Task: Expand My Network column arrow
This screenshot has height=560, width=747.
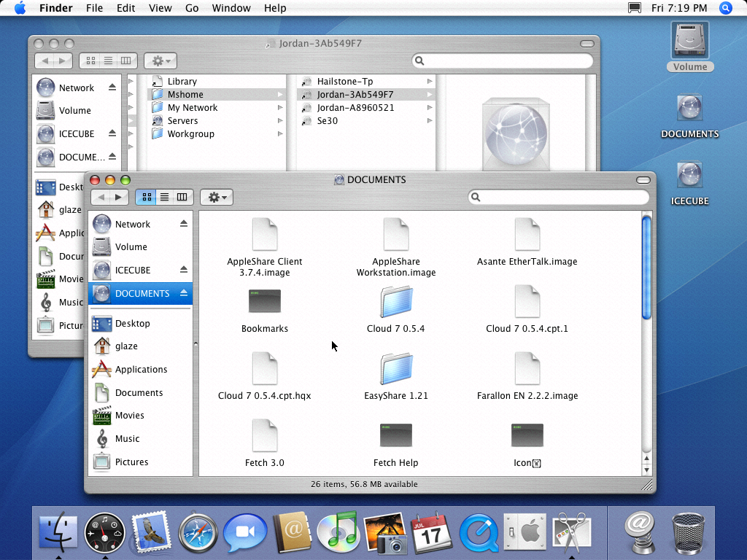Action: tap(280, 108)
